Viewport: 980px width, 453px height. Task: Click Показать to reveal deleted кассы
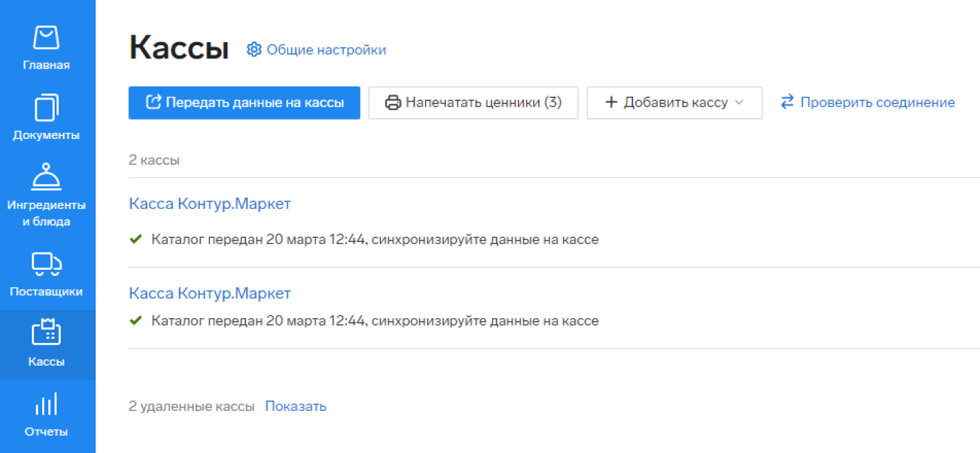(x=295, y=406)
